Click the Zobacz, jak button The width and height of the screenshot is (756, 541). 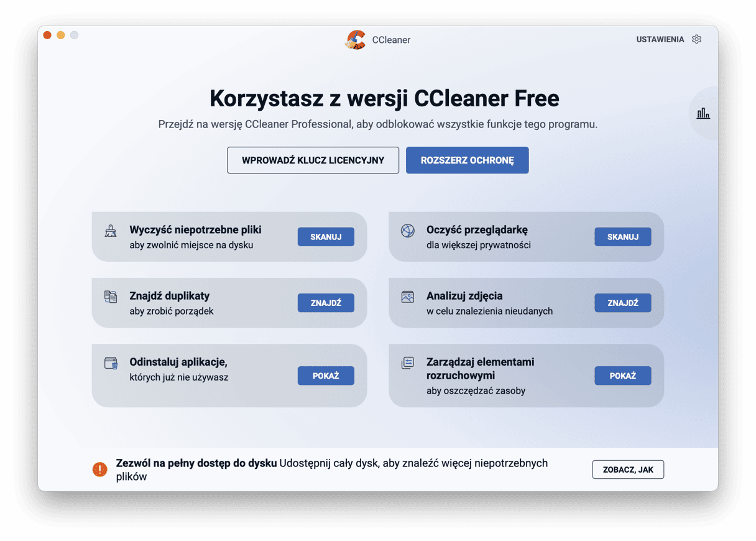tap(628, 469)
